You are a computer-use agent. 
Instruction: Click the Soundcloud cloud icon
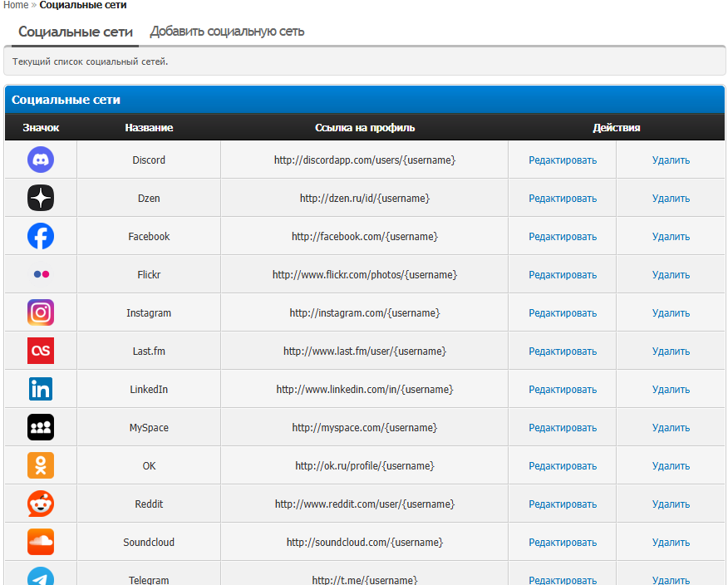pos(41,542)
